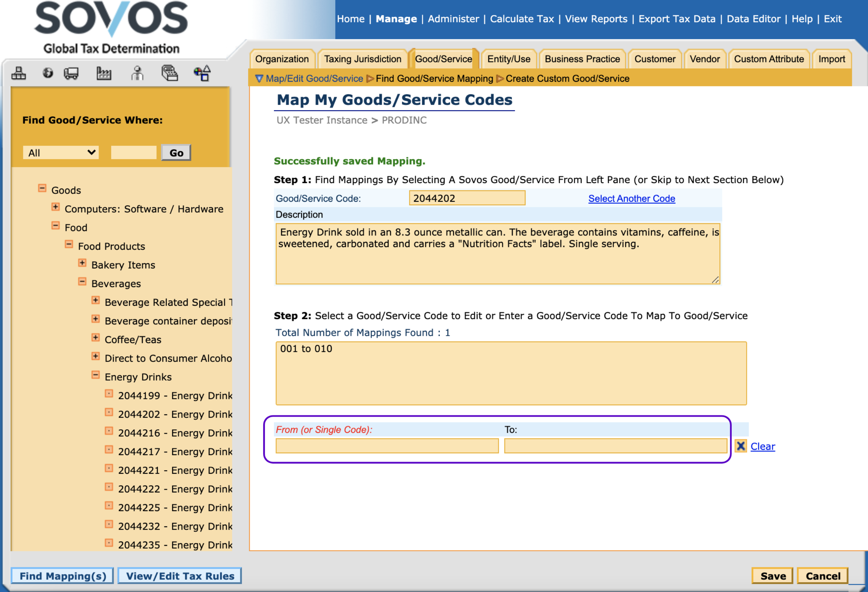
Task: Open the Taxing Jurisdiction tab
Action: (x=362, y=59)
